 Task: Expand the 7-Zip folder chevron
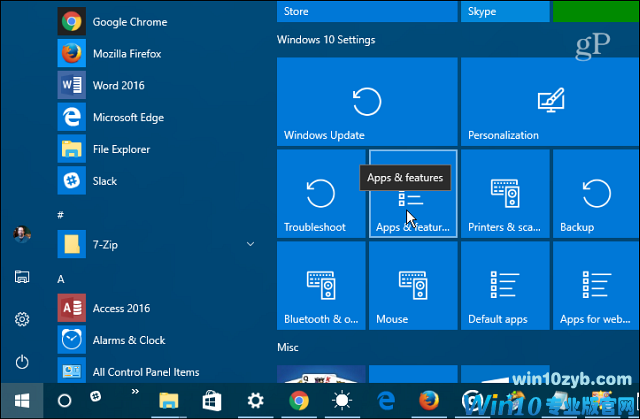pos(249,244)
